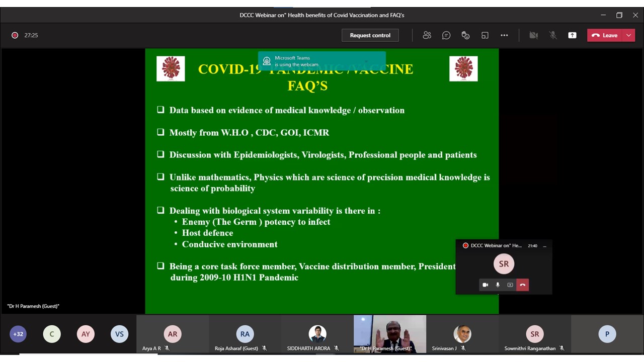The height and width of the screenshot is (362, 644).
Task: Click the slide heading 'FAQ'S'
Action: [307, 85]
